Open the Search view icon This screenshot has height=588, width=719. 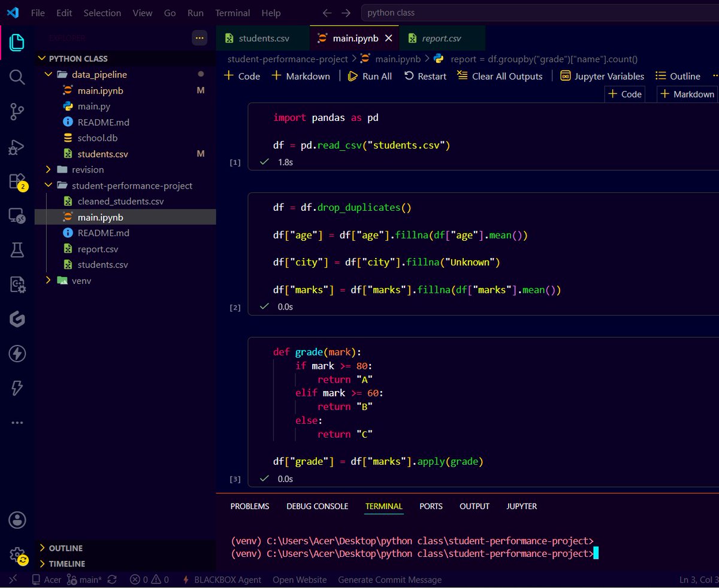click(x=17, y=77)
